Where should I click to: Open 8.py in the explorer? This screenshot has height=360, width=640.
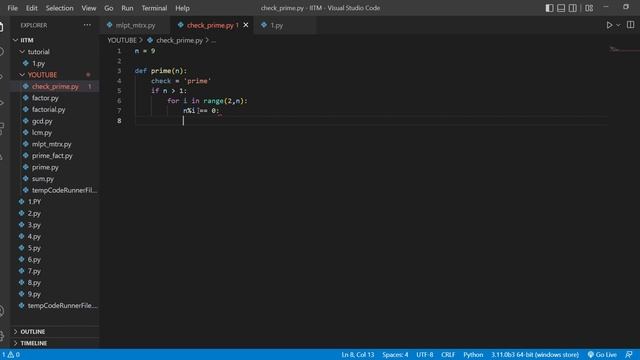coord(34,282)
